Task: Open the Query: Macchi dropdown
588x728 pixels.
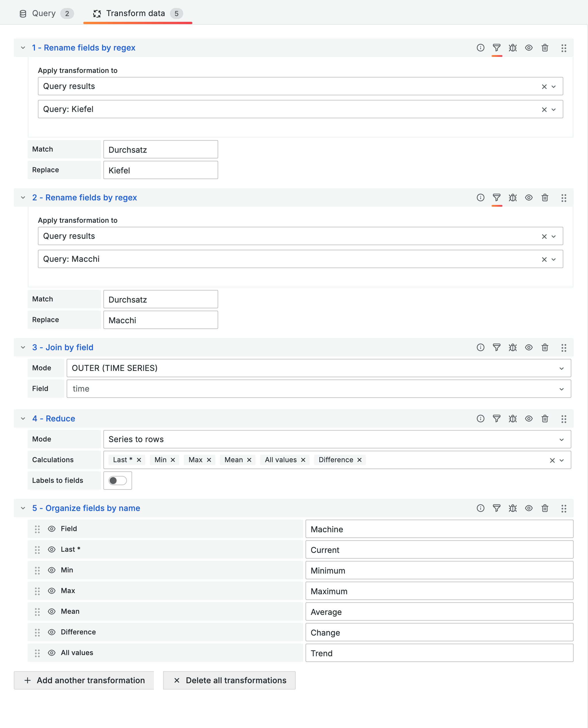Action: coord(554,260)
